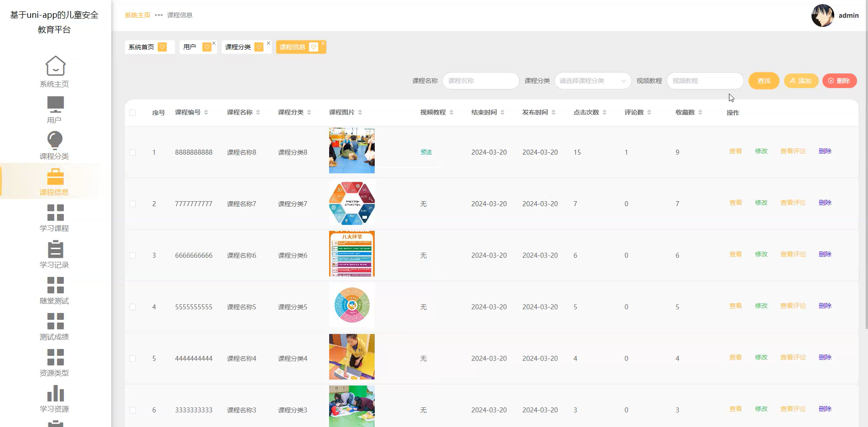Screen dimensions: 868x427
Task: Check the row for 课程名称8
Action: tap(133, 152)
